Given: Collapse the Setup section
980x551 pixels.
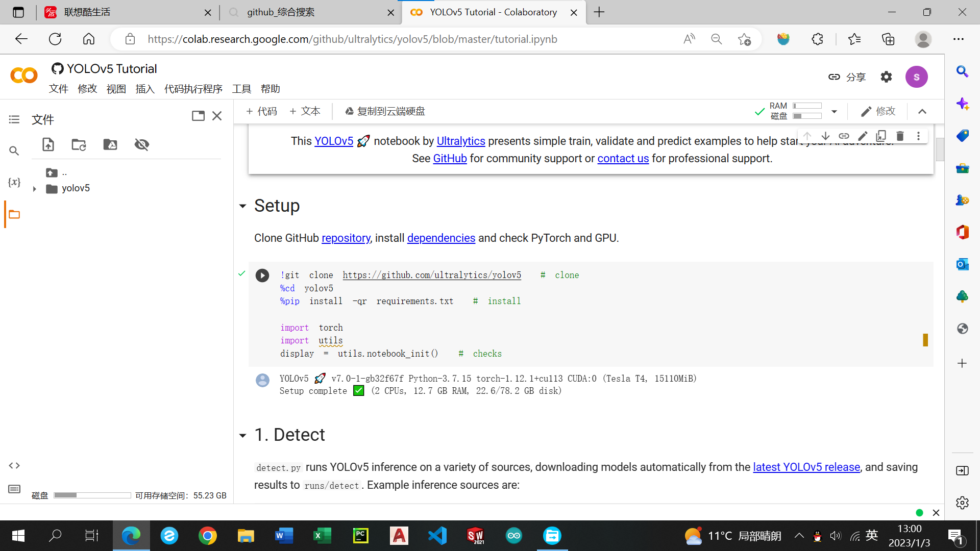Looking at the screenshot, I should pyautogui.click(x=243, y=206).
